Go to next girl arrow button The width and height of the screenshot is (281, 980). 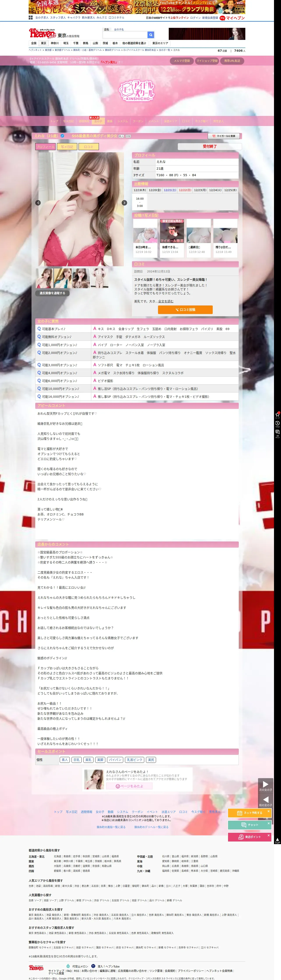tap(265, 785)
